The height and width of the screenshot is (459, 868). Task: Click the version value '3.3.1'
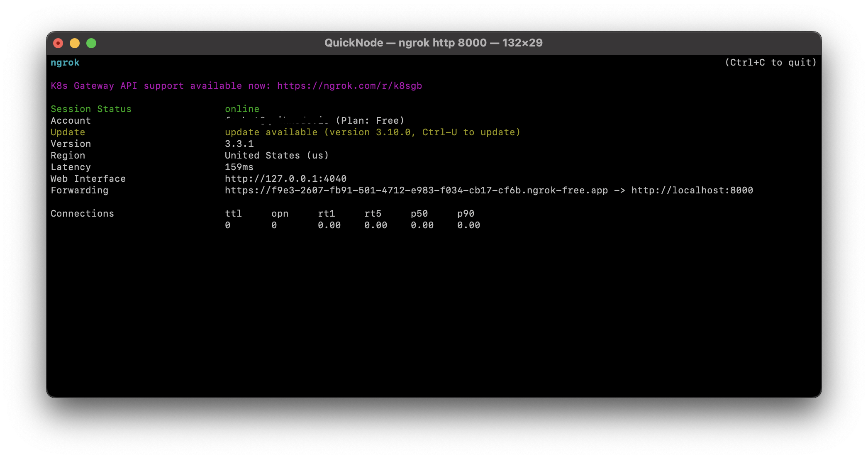click(239, 144)
